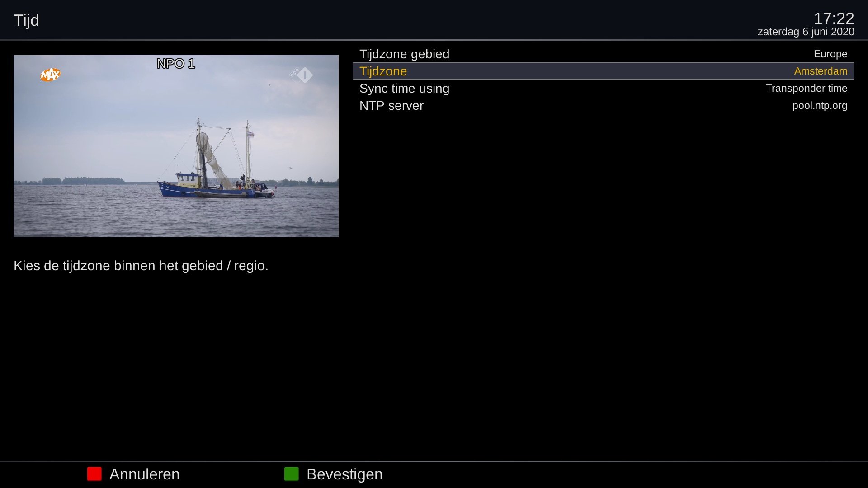
Task: Click the date zaterdag 6 juni 2020
Action: pyautogui.click(x=805, y=32)
